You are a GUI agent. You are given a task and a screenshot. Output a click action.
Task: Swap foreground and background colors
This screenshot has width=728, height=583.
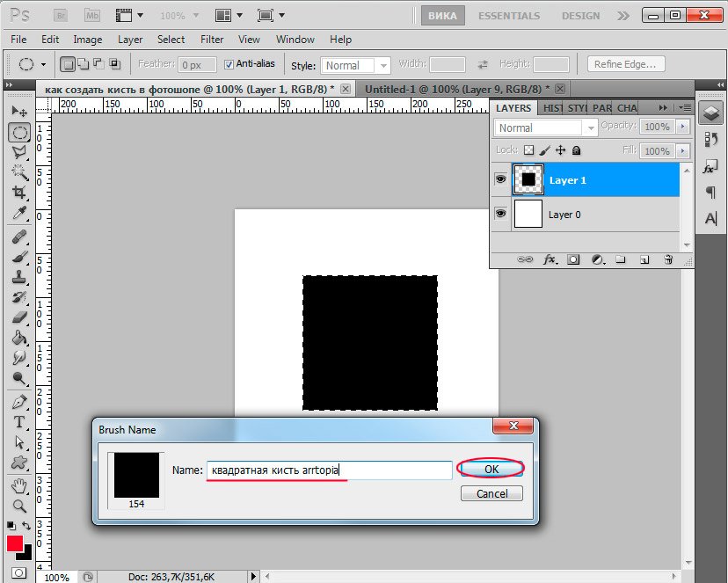coord(26,526)
